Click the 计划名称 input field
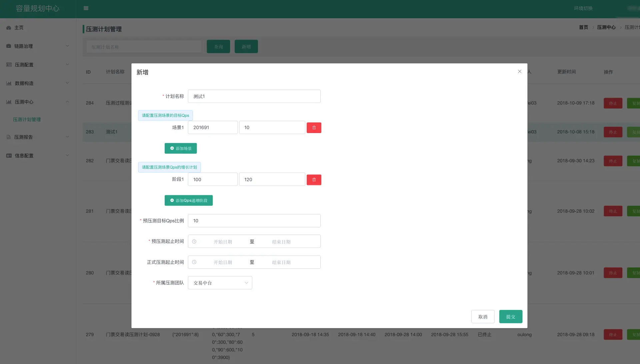Screen dimensions: 640x364 point(254,96)
